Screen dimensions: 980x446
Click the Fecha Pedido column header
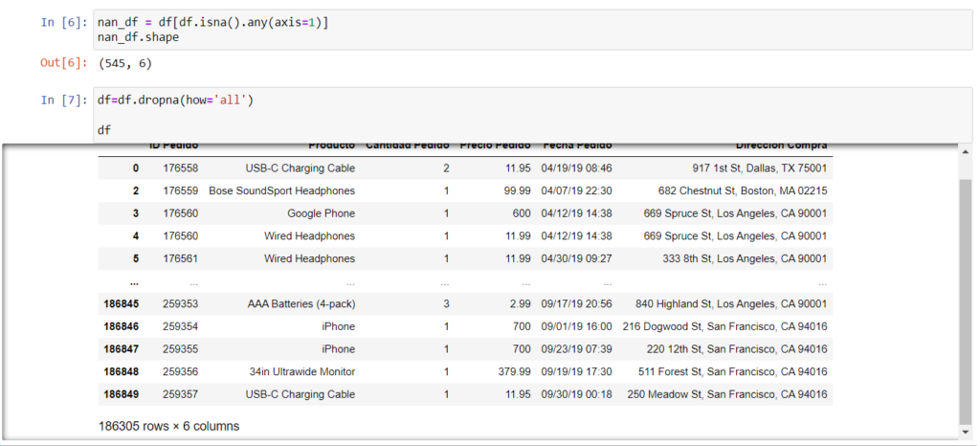(577, 146)
